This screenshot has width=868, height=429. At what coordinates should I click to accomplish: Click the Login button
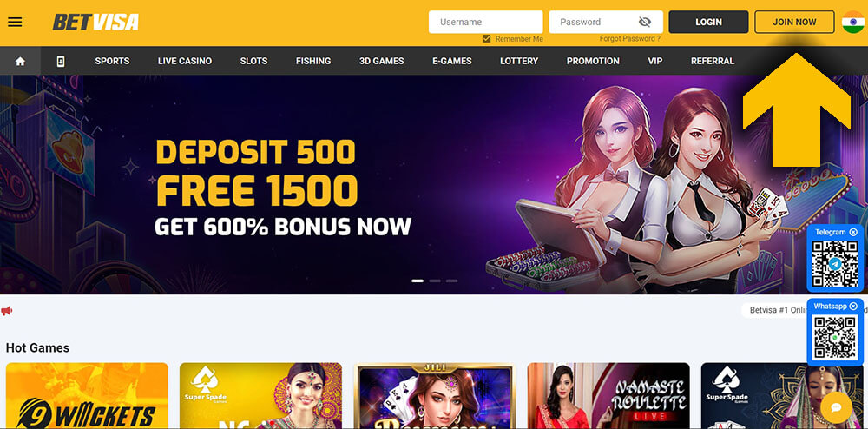point(708,22)
